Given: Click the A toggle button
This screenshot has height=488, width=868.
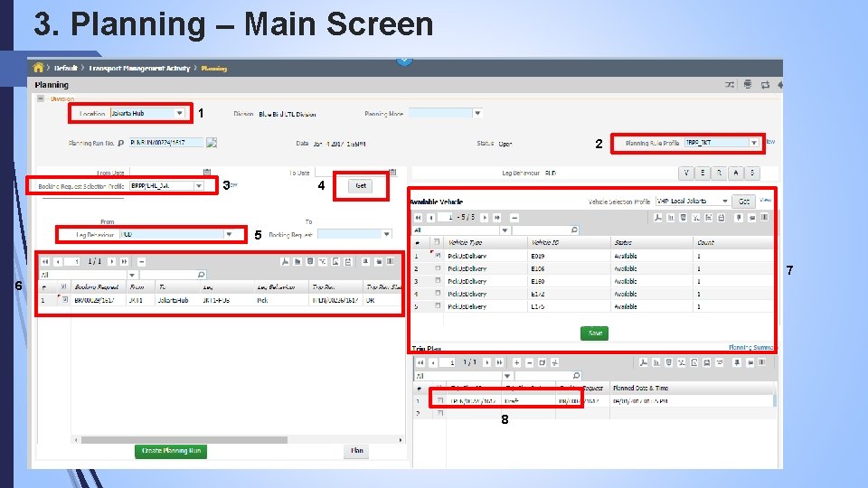Looking at the screenshot, I should [736, 173].
